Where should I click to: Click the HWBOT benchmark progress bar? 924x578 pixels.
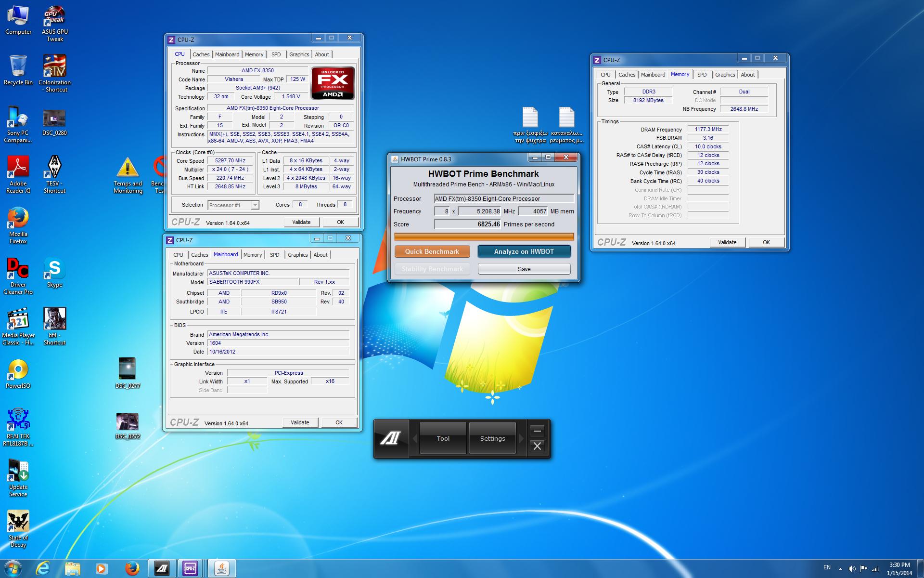pos(484,236)
